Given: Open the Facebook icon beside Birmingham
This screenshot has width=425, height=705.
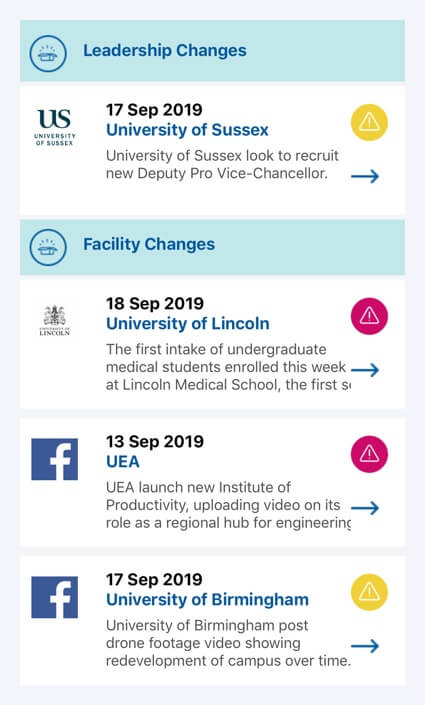Looking at the screenshot, I should 54,597.
